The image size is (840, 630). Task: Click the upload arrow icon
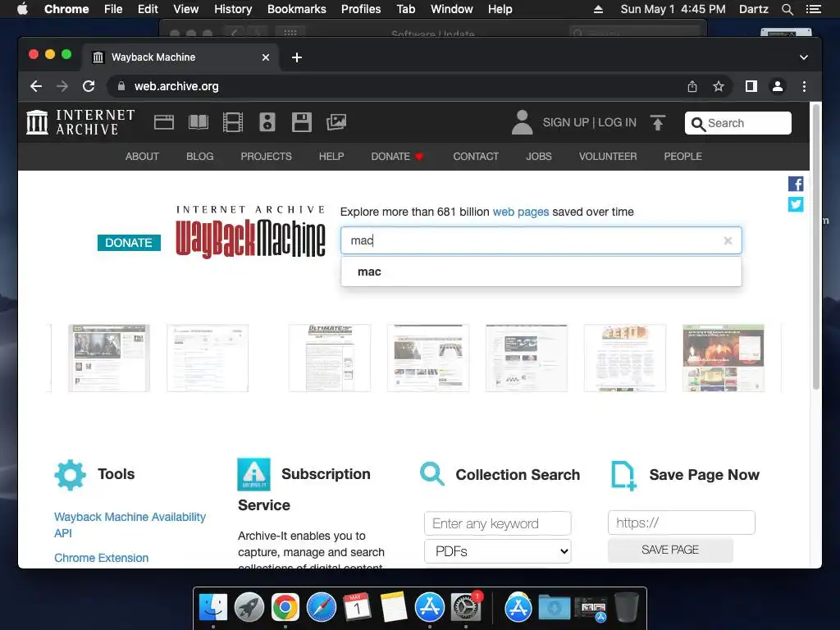click(658, 123)
